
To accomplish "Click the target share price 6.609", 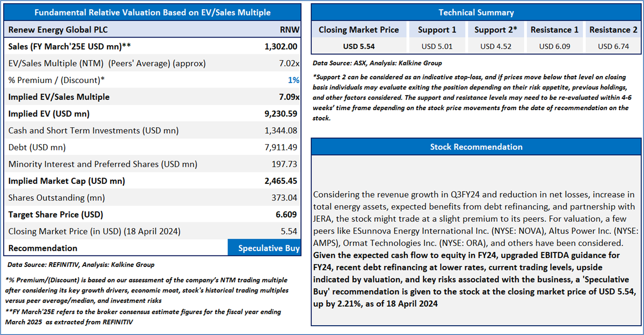I will point(286,214).
